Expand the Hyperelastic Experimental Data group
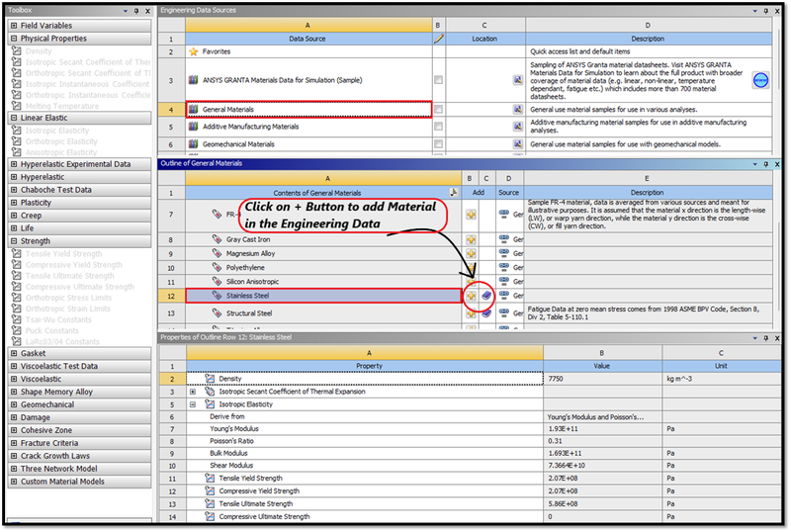Viewport: 791px width, 532px height. (14, 164)
